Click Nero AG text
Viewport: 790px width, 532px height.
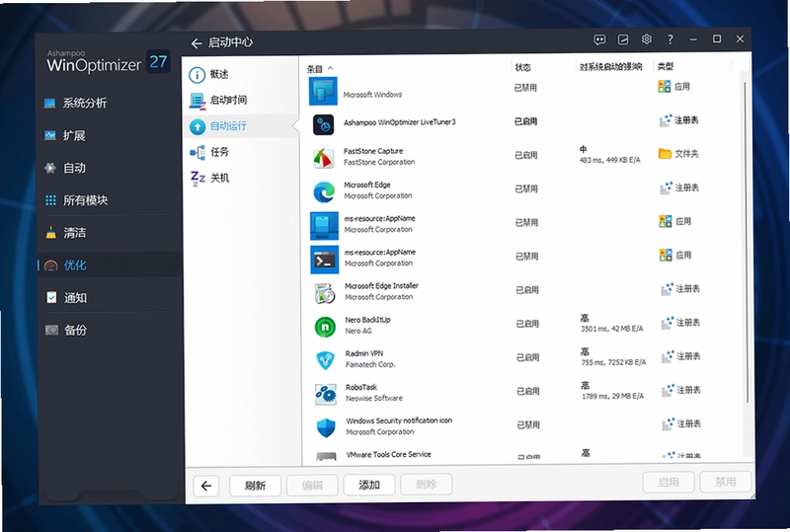[358, 331]
